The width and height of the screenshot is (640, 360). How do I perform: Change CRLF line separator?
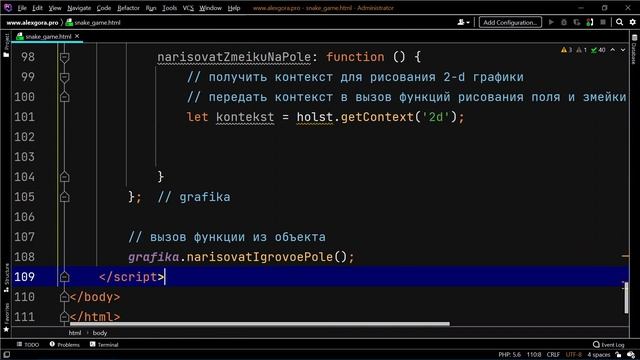[x=553, y=355]
